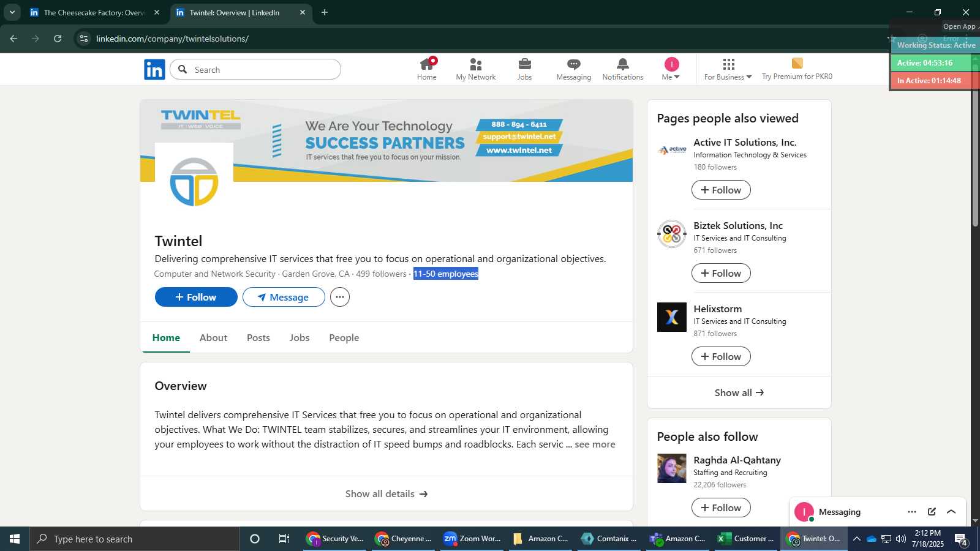Click Twintel company logo thumbnail
This screenshot has width=980, height=551.
pyautogui.click(x=194, y=182)
